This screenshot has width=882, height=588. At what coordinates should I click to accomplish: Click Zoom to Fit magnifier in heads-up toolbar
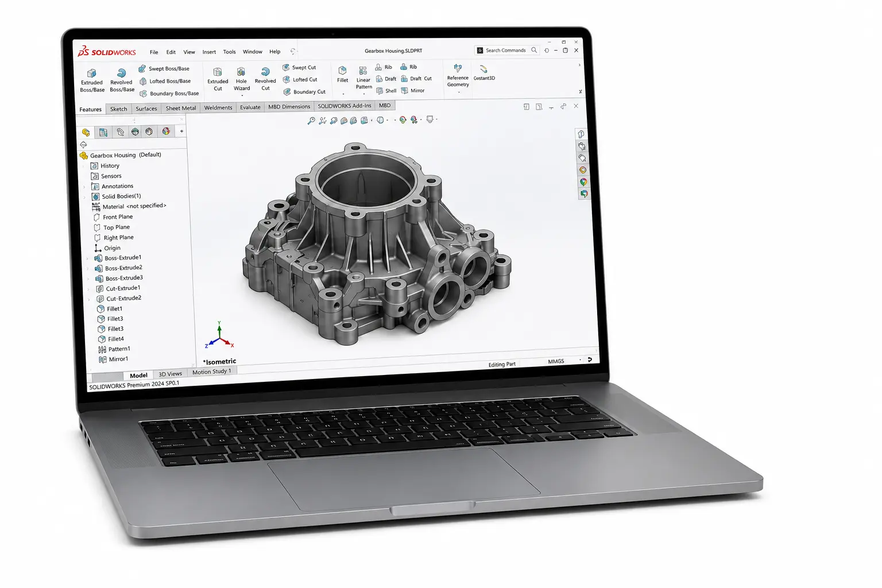click(311, 121)
